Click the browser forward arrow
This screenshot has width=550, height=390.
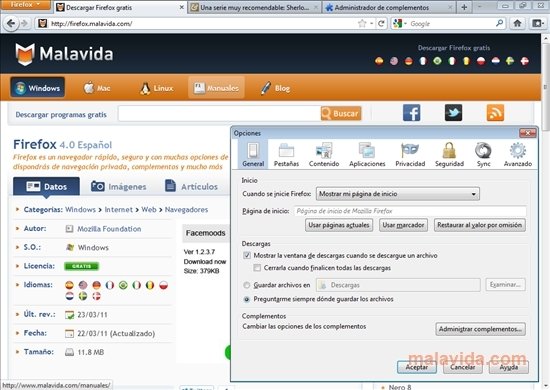pos(24,23)
